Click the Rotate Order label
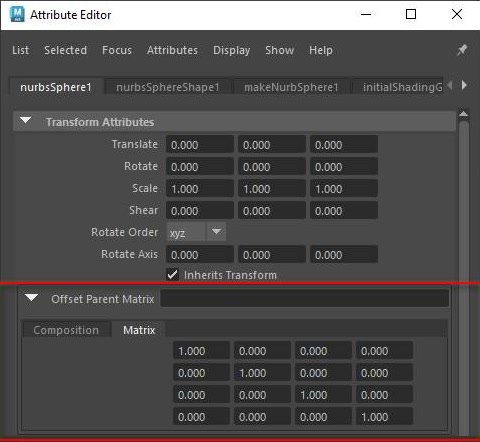Viewport: 480px width, 442px height. point(125,232)
